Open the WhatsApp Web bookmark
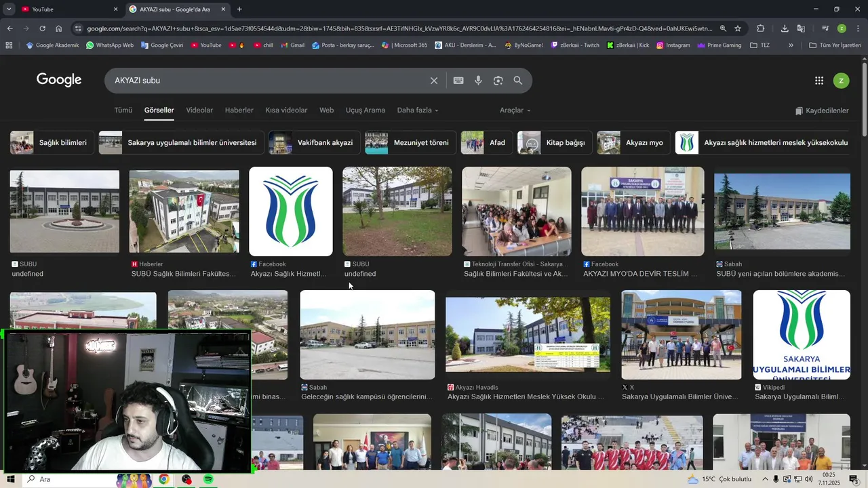 [x=109, y=45]
